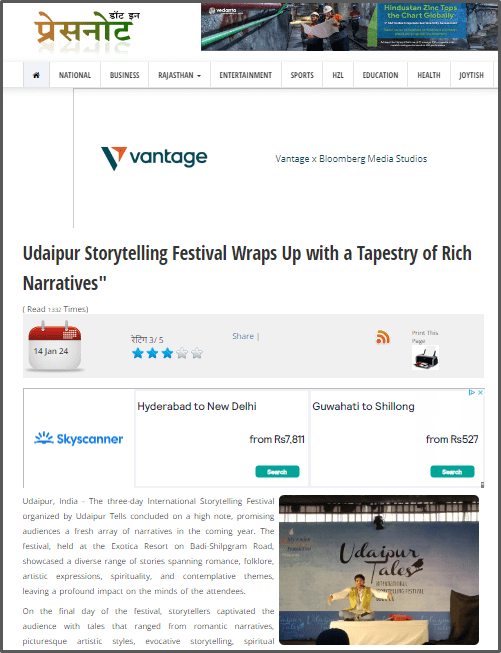Open the National menu item
501x653 pixels.
click(x=75, y=75)
